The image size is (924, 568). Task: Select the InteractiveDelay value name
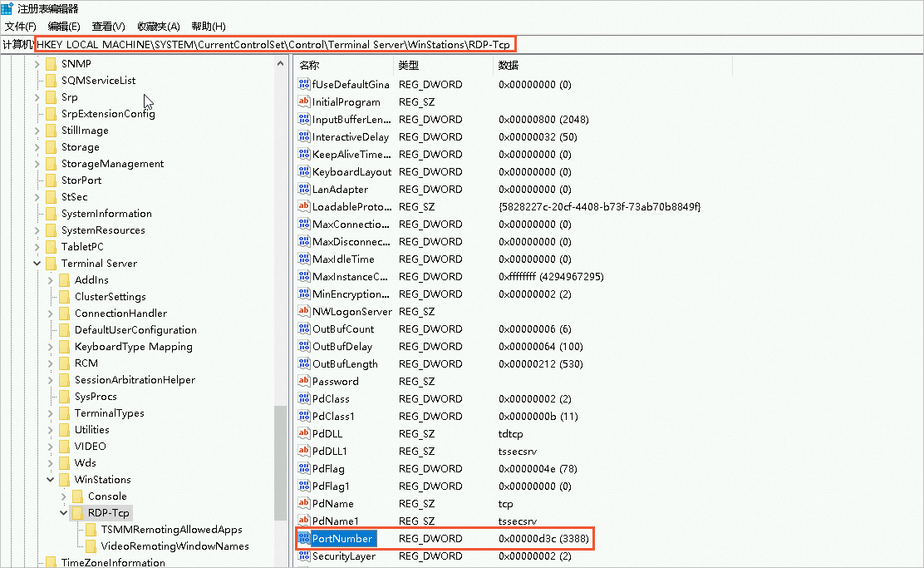(351, 137)
